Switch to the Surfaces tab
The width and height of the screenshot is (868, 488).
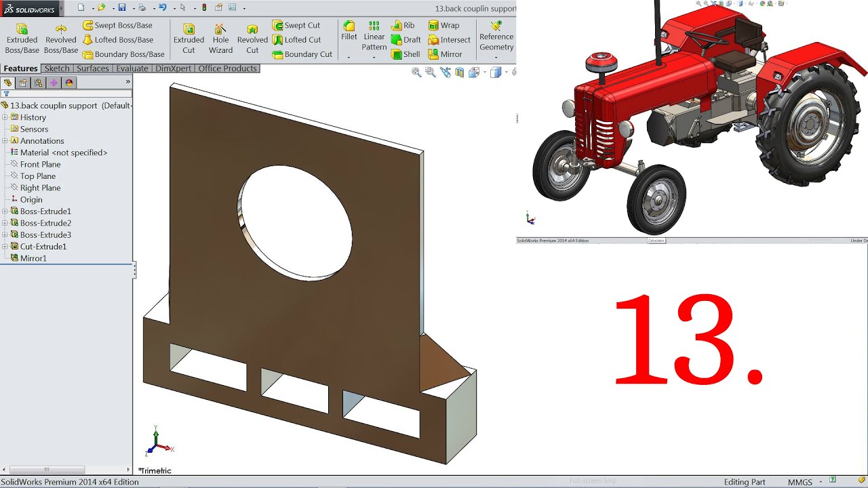(93, 68)
